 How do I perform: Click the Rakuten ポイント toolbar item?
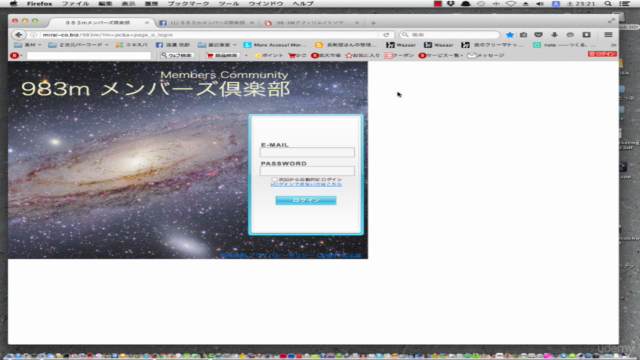[x=269, y=55]
